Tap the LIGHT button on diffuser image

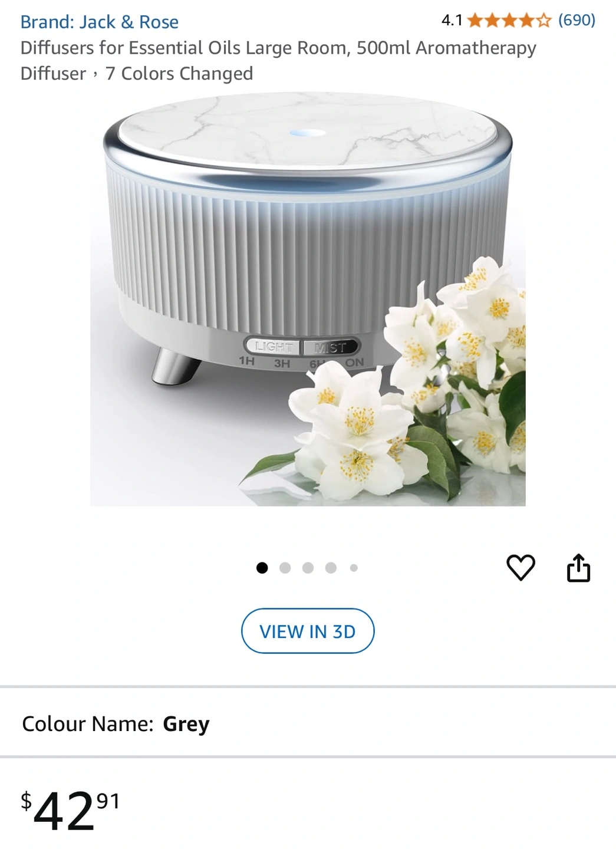(x=274, y=347)
